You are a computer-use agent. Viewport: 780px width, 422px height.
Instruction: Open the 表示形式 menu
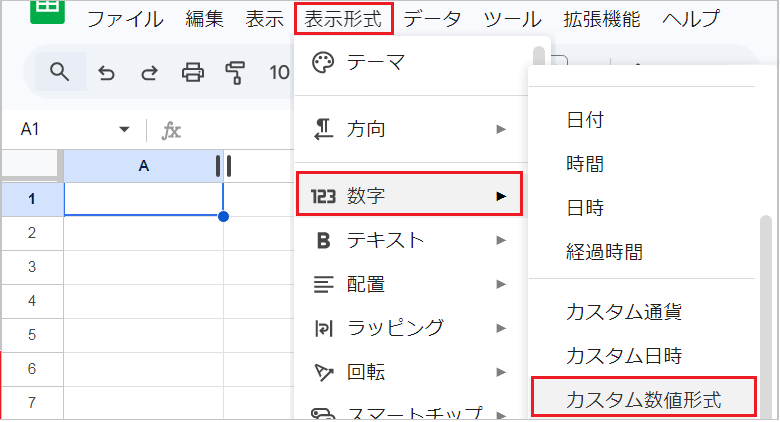343,19
